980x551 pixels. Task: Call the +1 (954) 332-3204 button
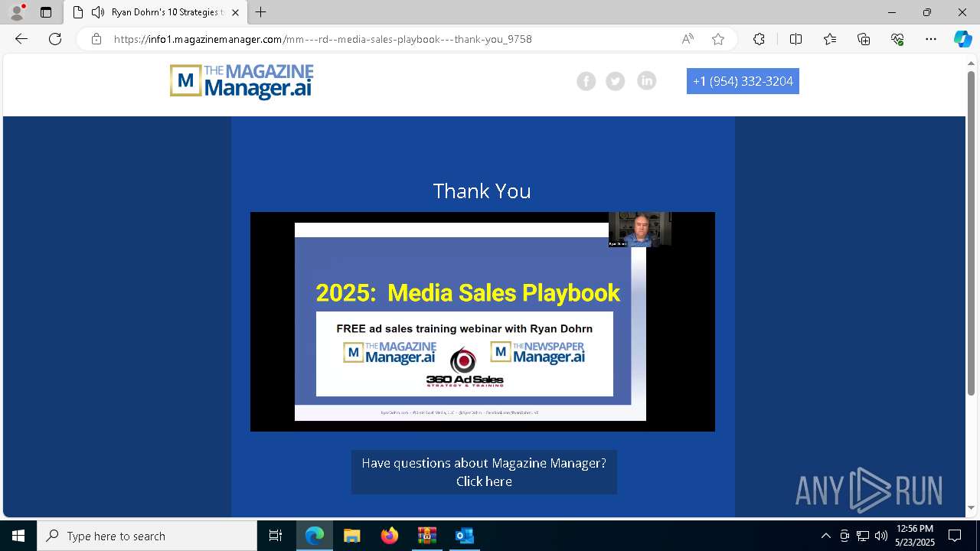pyautogui.click(x=743, y=81)
